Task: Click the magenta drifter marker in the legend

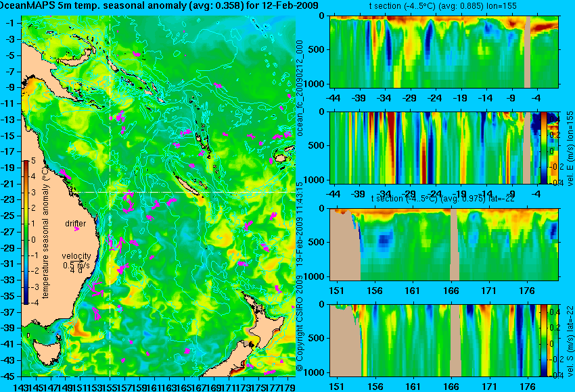Action: 76,229
